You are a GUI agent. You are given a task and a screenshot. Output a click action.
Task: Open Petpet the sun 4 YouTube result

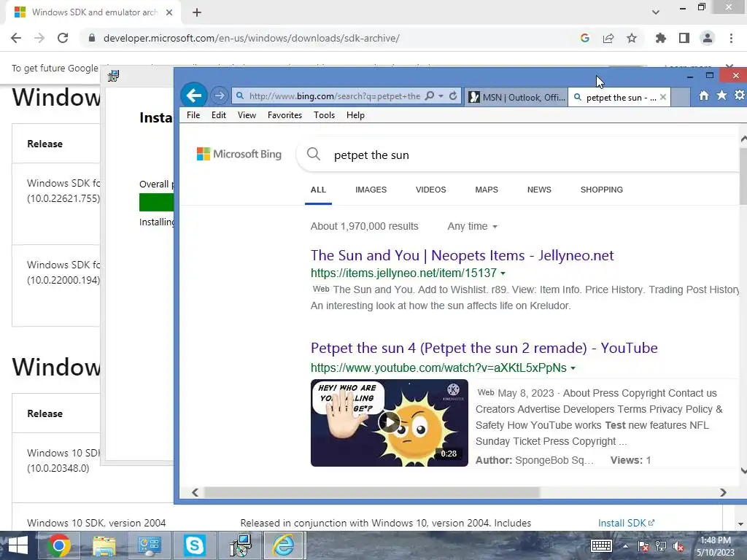484,348
